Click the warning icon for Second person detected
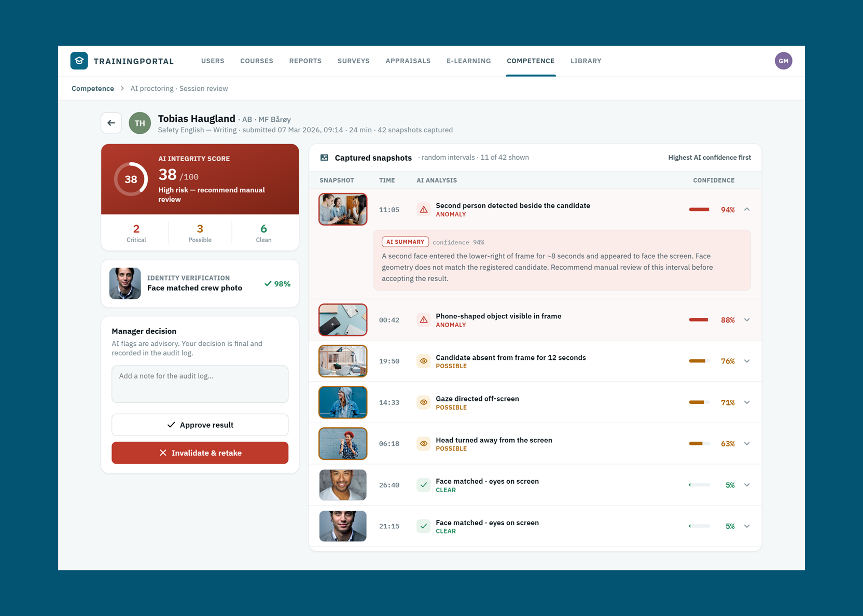The width and height of the screenshot is (863, 616). coord(424,209)
